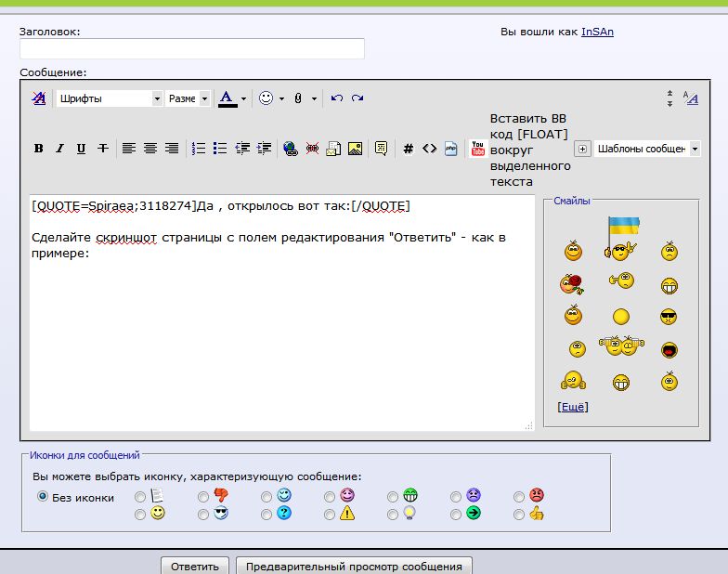This screenshot has height=574, width=728.
Task: Select the lightbulb post icon radio
Action: click(392, 515)
